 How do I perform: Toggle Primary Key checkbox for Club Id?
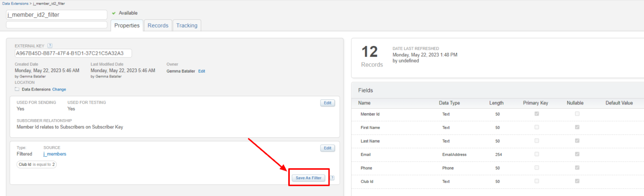pos(537,181)
